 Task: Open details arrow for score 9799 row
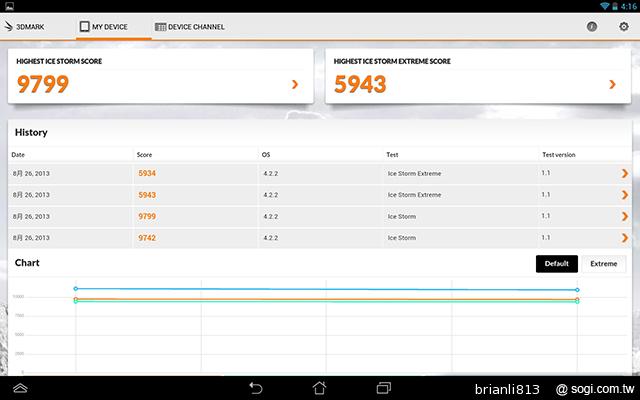tap(624, 216)
